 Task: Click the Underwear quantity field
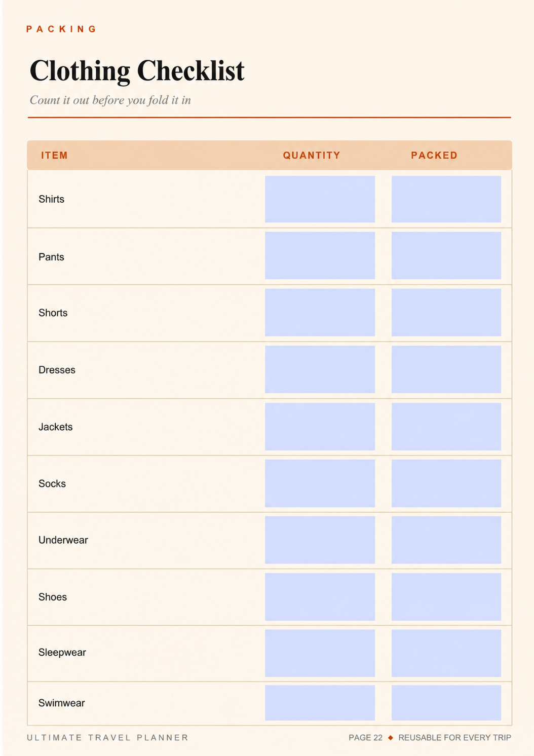tap(320, 540)
